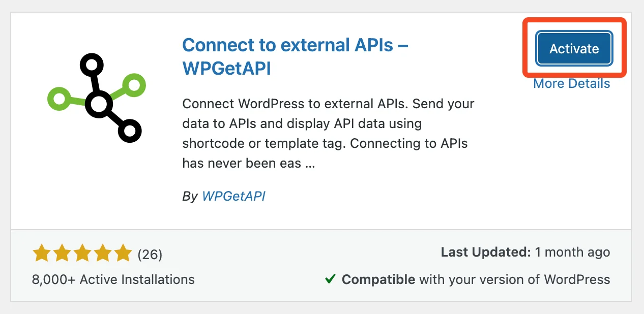Image resolution: width=644 pixels, height=314 pixels.
Task: Click the WPGetAPI plugin logo
Action: 95,99
